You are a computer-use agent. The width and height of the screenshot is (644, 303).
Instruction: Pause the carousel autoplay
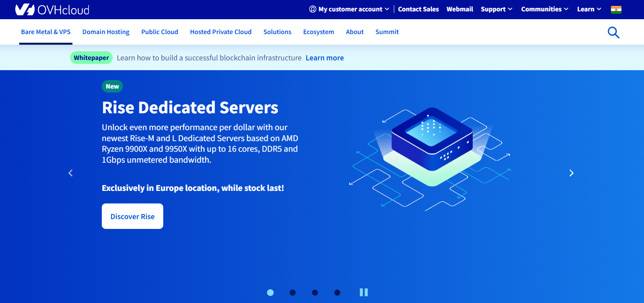pos(364,292)
